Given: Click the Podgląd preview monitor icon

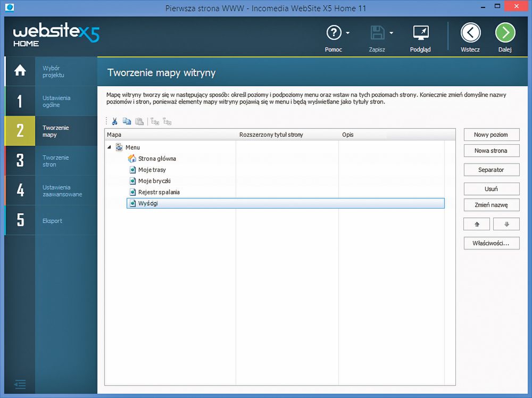Looking at the screenshot, I should [420, 33].
